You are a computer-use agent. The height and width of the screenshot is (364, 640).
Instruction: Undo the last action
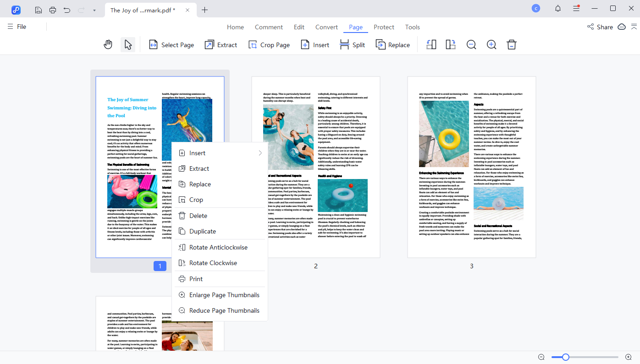pos(67,9)
